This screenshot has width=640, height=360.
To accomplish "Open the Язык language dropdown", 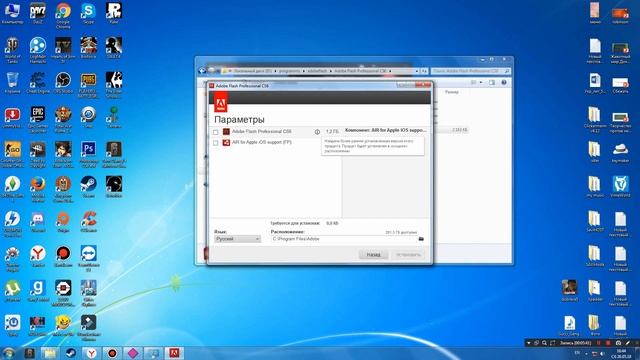I will pos(237,239).
